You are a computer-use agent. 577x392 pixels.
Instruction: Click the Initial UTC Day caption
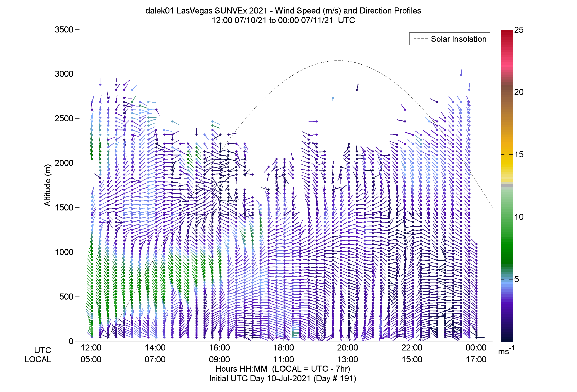click(x=283, y=379)
